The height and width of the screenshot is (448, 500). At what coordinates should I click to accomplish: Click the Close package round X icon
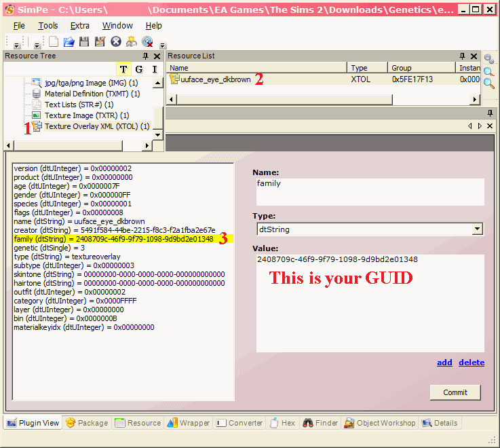coord(116,41)
